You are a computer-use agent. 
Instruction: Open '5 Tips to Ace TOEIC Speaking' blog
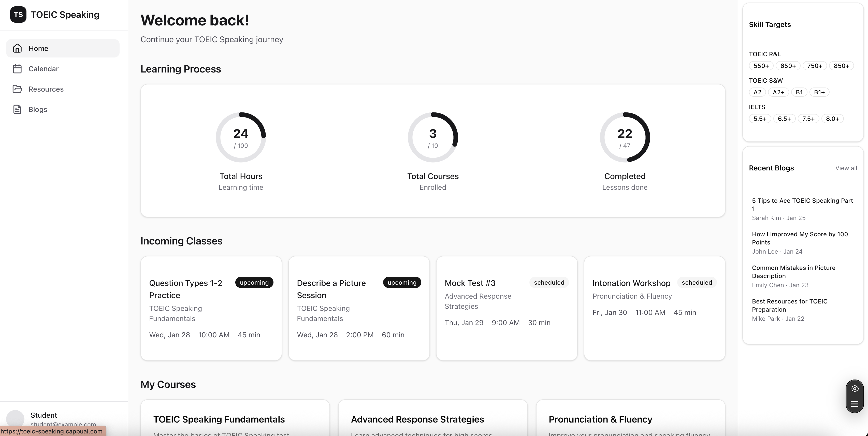802,205
